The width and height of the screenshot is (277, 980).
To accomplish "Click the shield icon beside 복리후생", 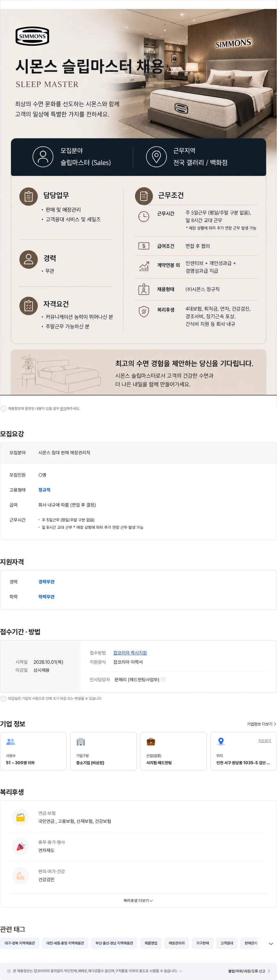I will point(144,311).
